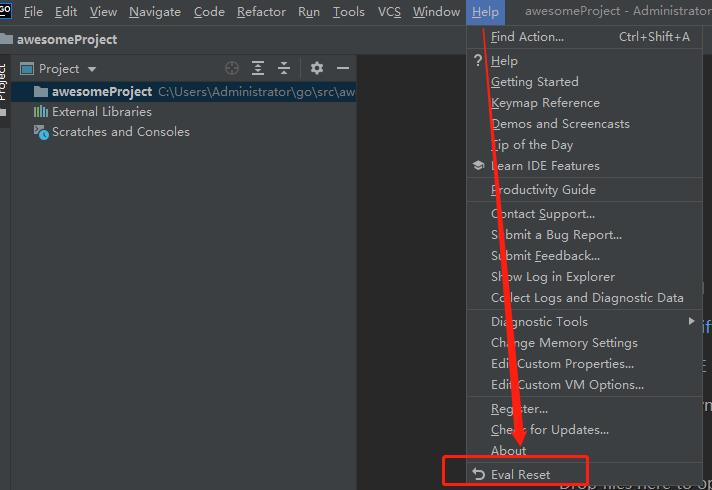Click Check for Updates entry

tap(549, 430)
